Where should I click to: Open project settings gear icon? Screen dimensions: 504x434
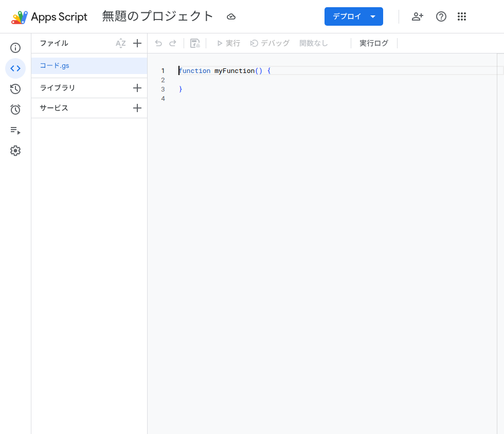[x=15, y=151]
